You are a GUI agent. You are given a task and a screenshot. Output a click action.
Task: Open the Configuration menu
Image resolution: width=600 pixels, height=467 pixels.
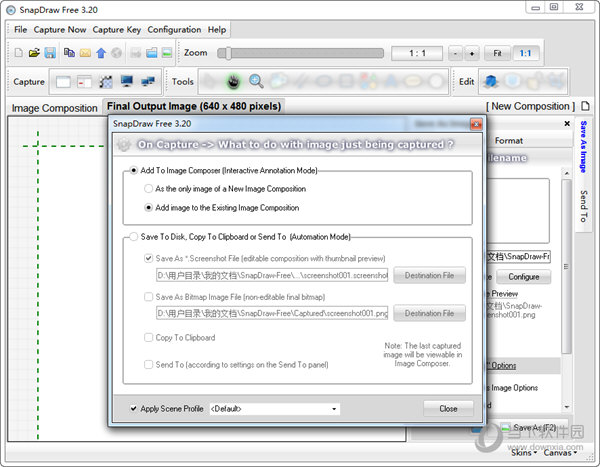174,29
